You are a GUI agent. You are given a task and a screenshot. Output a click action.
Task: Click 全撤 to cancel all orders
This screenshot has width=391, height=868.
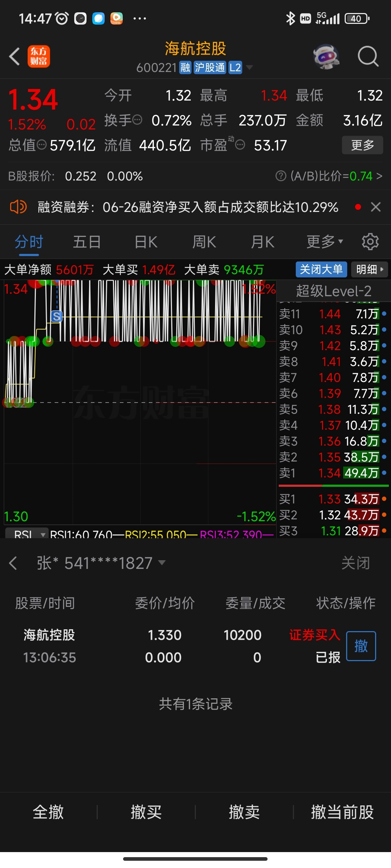pos(48,812)
